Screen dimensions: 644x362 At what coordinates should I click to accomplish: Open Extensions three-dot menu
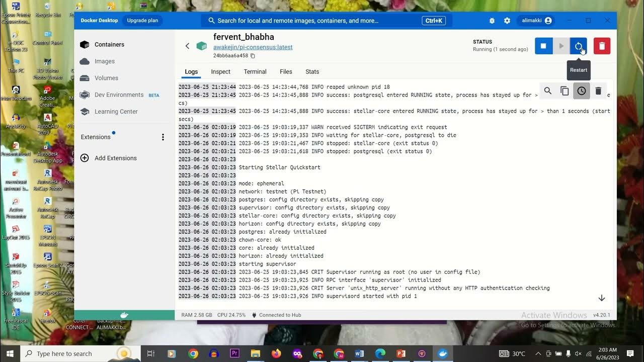tap(163, 137)
